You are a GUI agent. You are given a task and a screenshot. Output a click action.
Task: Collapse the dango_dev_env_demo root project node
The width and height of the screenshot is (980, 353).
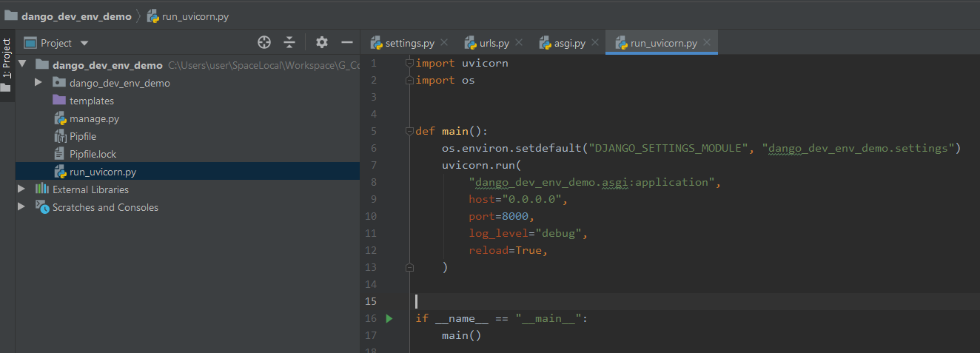pyautogui.click(x=21, y=64)
